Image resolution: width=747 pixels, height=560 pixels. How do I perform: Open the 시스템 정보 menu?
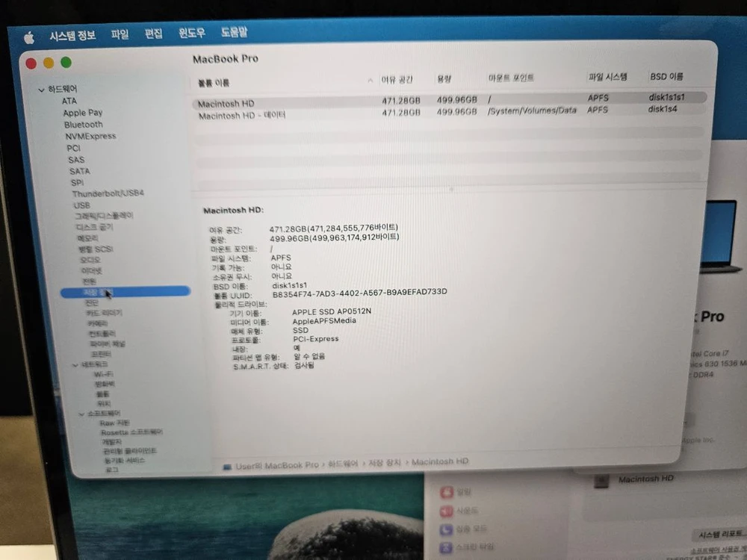point(73,36)
